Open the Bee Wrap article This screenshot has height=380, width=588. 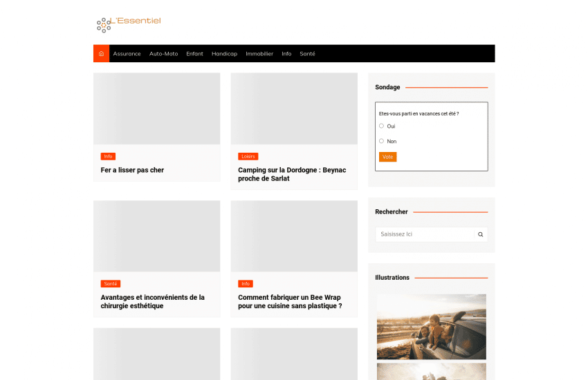click(x=290, y=301)
